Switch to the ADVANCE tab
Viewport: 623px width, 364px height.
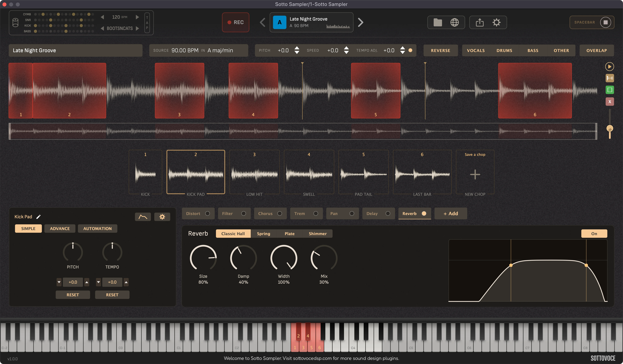(x=60, y=229)
